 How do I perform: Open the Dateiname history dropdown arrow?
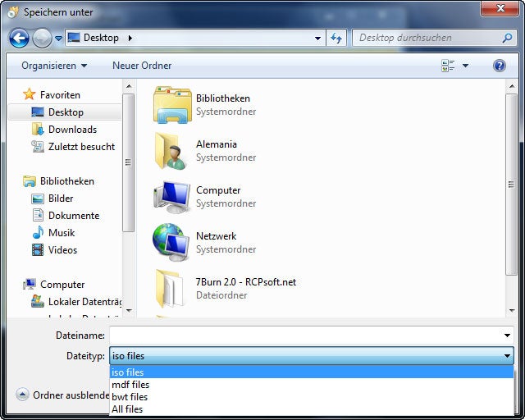click(507, 336)
